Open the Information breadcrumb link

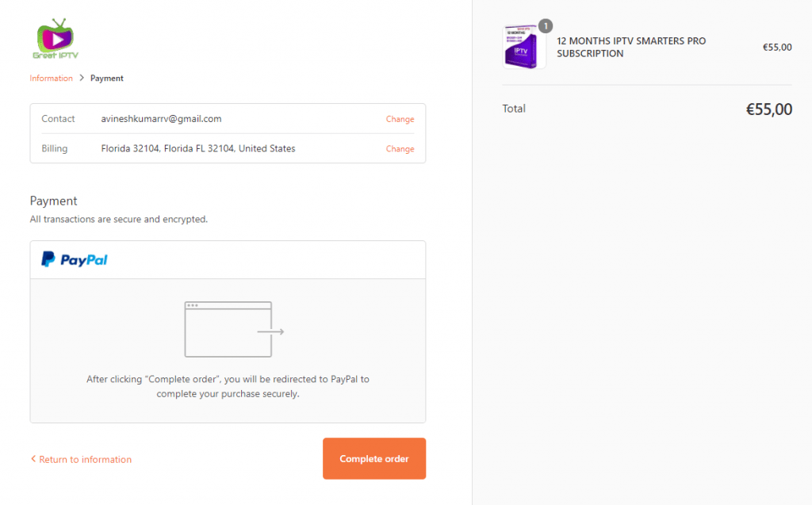(52, 78)
